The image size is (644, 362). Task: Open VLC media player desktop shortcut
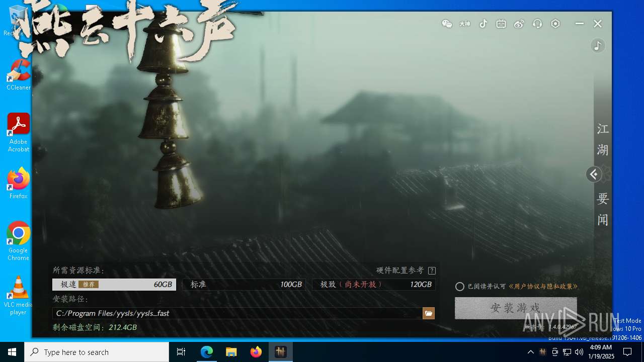coord(19,296)
